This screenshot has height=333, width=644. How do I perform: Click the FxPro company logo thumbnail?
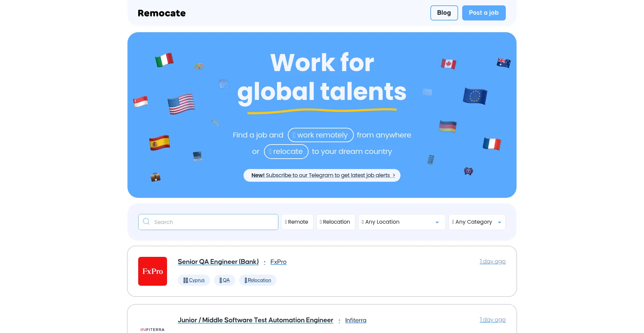pyautogui.click(x=153, y=271)
